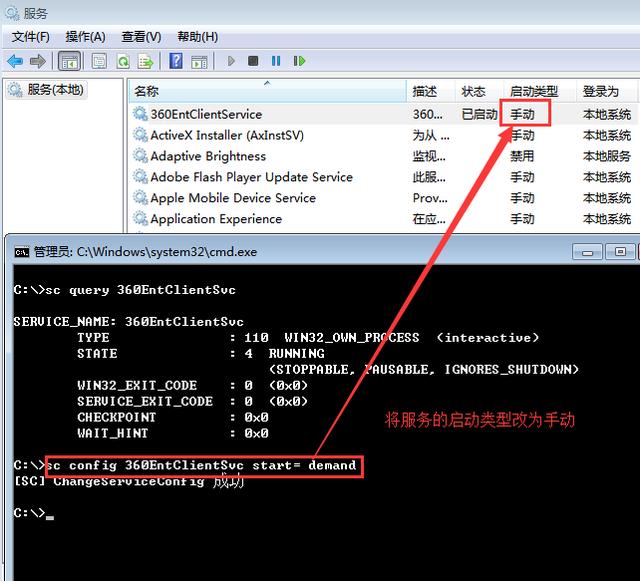This screenshot has height=581, width=640.
Task: Click the Prov... description cell
Action: click(x=430, y=198)
